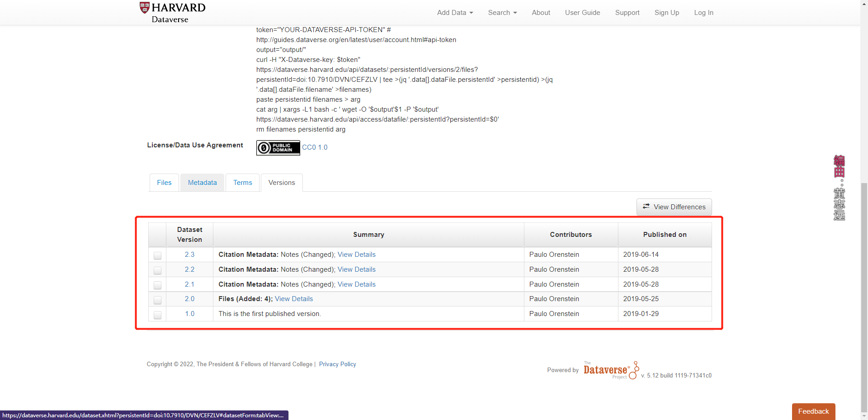
Task: Open Support from the top navigation
Action: coord(627,13)
